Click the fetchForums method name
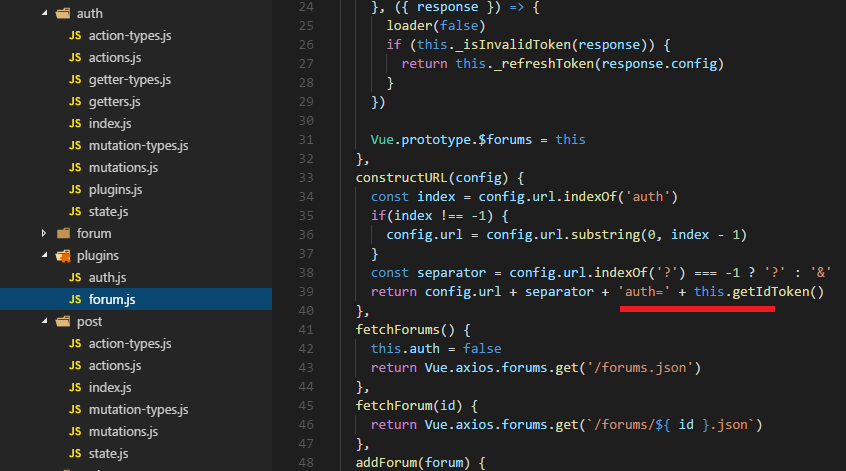Image resolution: width=846 pixels, height=471 pixels. 398,330
